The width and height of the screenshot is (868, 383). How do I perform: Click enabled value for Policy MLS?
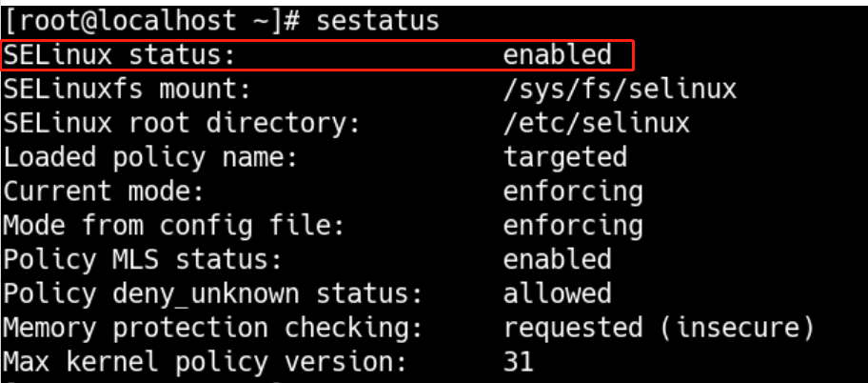557,260
